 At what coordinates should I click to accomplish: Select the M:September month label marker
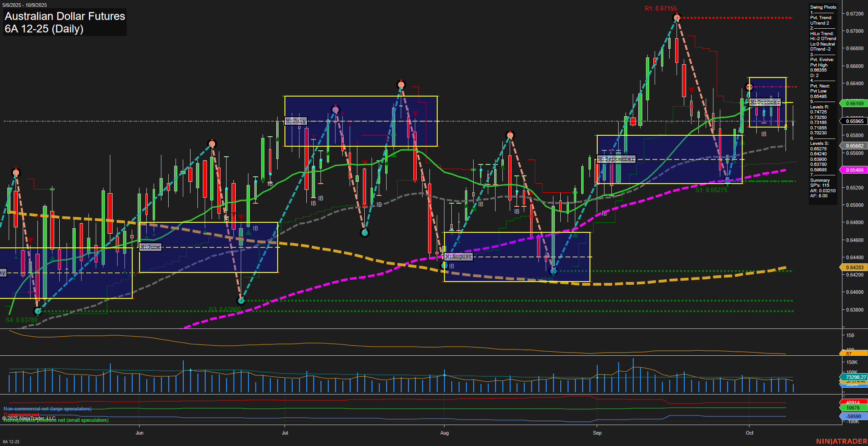click(x=616, y=159)
